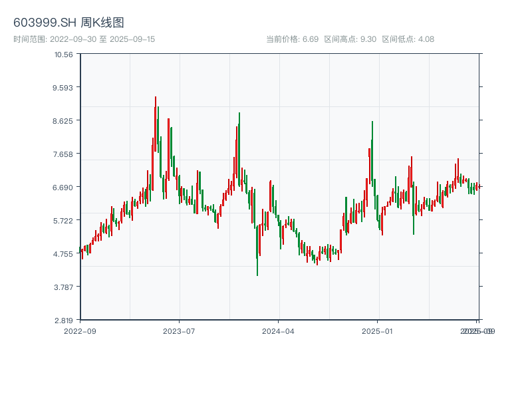
Task: Click y-axis label 5.722
Action: click(63, 221)
